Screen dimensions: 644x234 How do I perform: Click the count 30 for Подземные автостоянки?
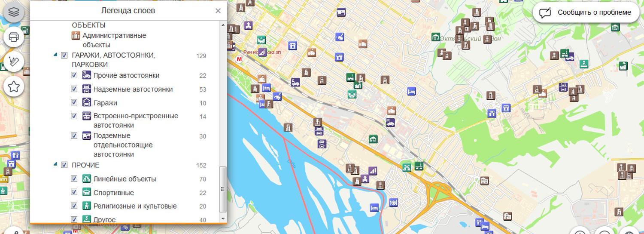click(203, 136)
